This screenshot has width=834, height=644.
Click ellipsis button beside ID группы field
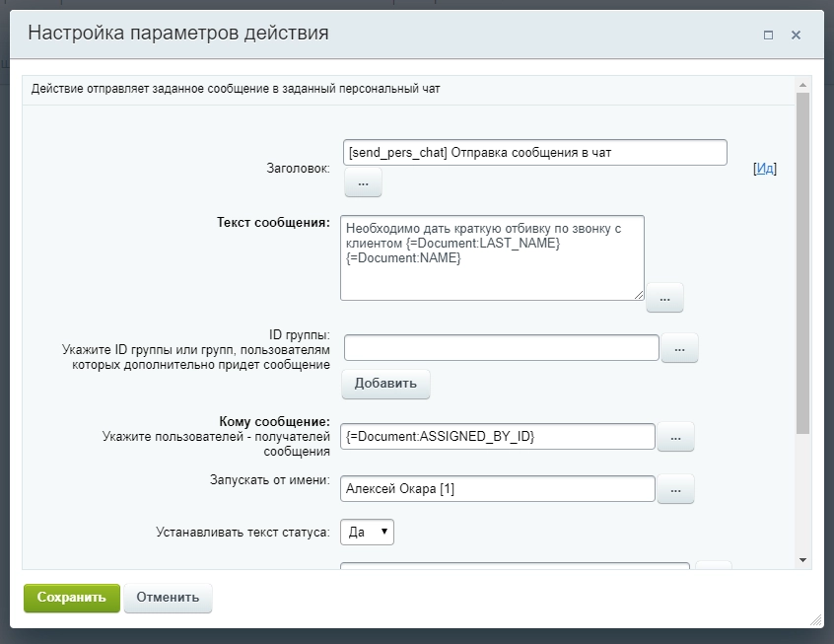[x=678, y=348]
